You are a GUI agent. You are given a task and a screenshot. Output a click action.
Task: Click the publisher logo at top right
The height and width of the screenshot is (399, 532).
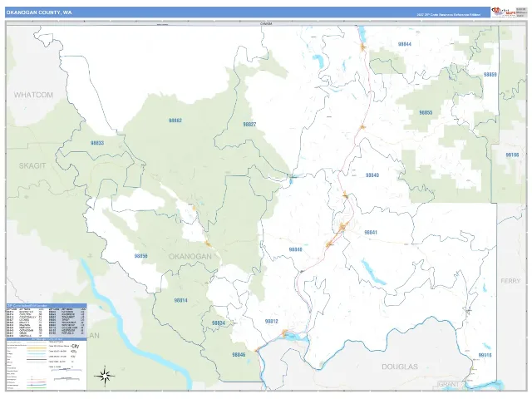pyautogui.click(x=504, y=12)
